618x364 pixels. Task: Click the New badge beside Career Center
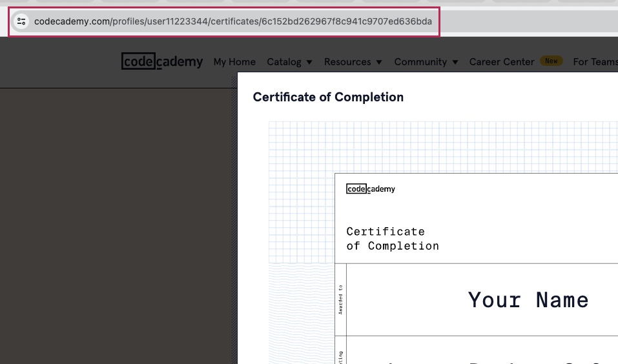tap(551, 61)
